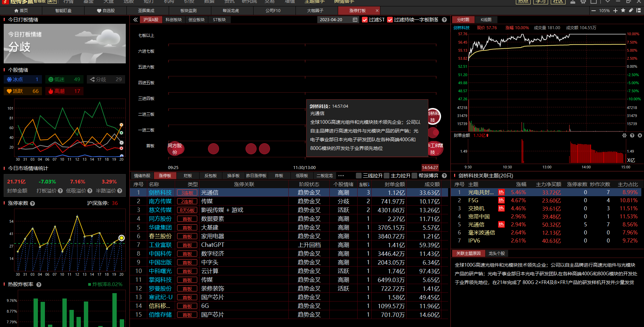Open help icon next to 低吸溢价

(90, 191)
